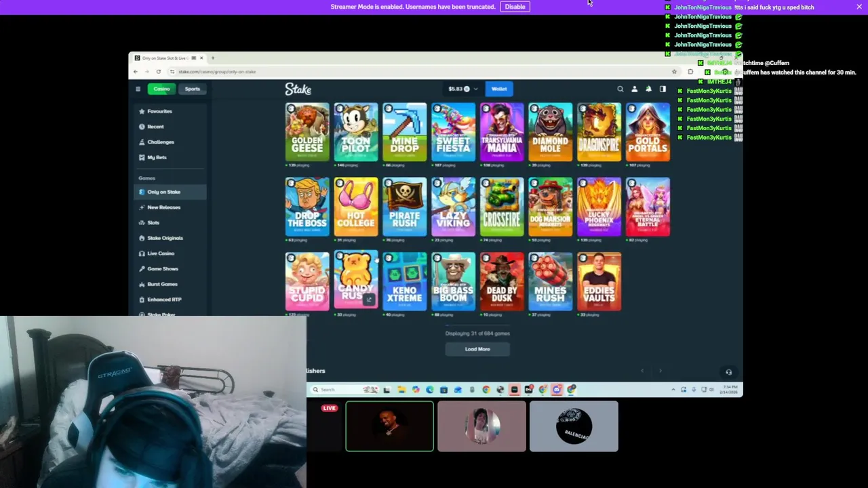The image size is (868, 488).
Task: Click the Disable streamer mode button
Action: point(515,7)
